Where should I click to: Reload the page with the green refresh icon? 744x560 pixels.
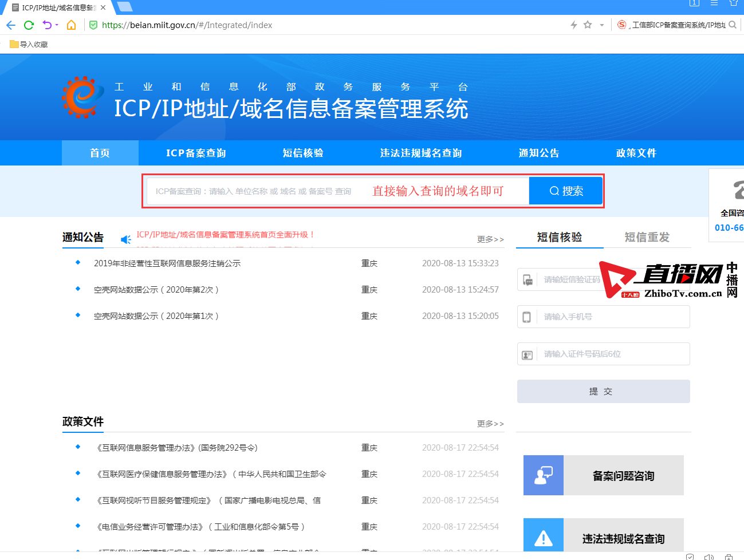pos(29,25)
